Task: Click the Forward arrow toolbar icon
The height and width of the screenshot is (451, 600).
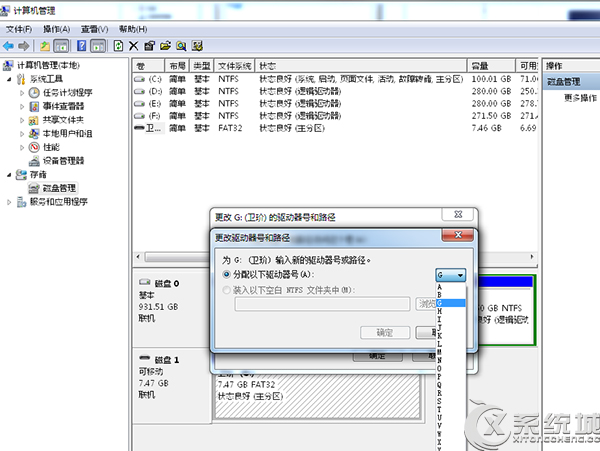Action: point(24,46)
